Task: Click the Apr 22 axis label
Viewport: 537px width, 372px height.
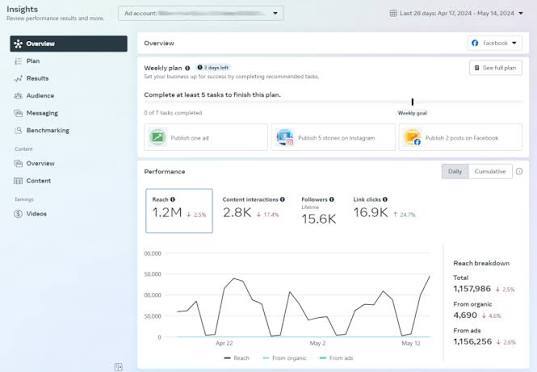Action: click(x=224, y=343)
